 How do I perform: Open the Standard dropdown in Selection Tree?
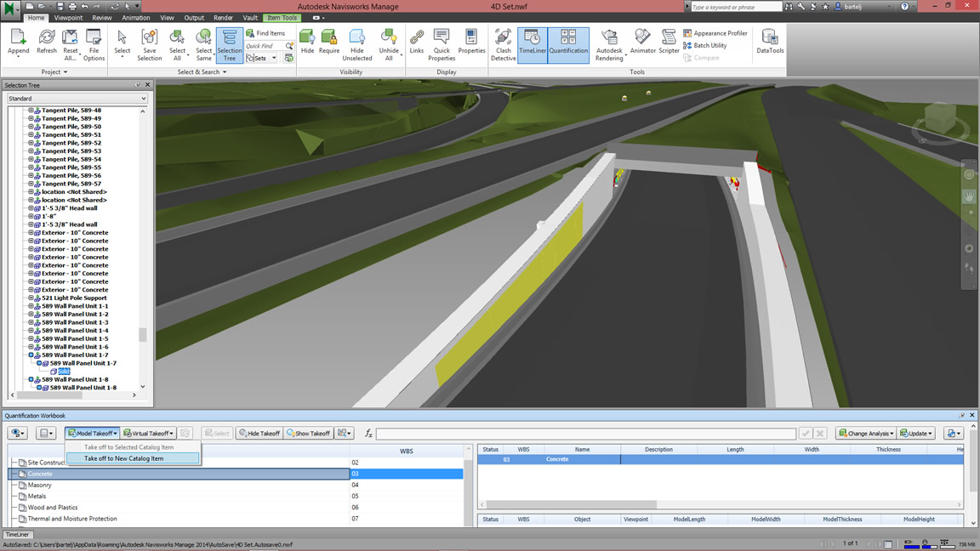tap(77, 99)
